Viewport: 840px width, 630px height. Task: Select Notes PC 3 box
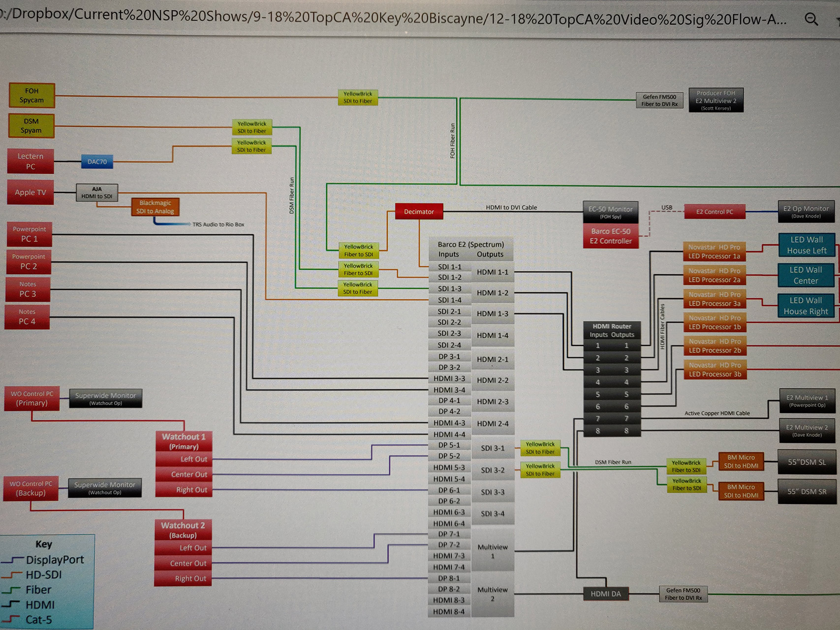pyautogui.click(x=28, y=289)
